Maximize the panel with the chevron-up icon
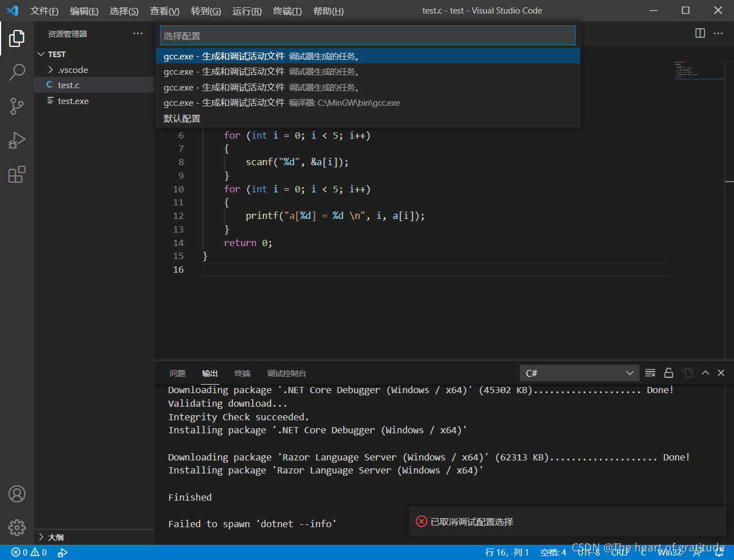The image size is (734, 560). tap(705, 373)
